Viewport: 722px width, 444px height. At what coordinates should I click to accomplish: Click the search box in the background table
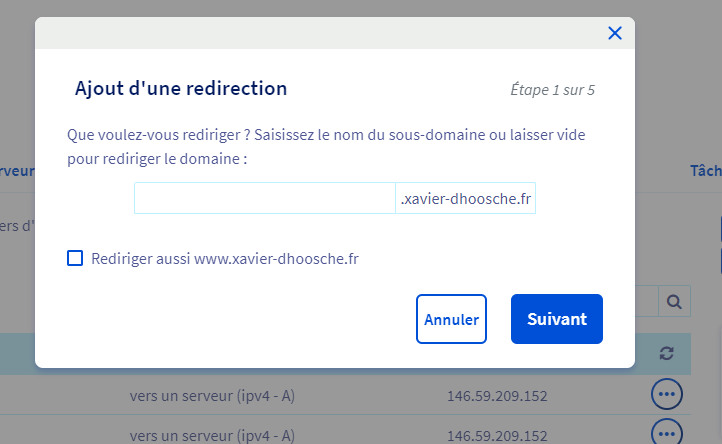tap(646, 301)
